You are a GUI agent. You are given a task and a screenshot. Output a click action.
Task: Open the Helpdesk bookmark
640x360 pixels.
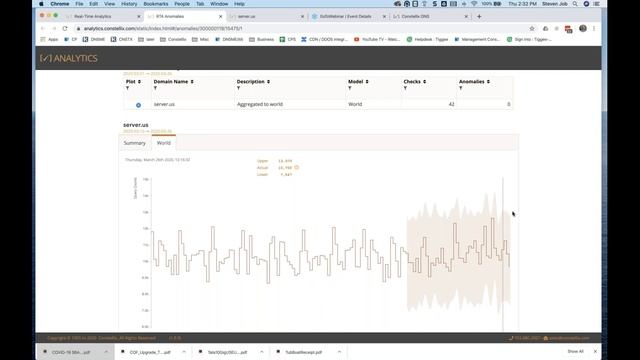tap(427, 40)
